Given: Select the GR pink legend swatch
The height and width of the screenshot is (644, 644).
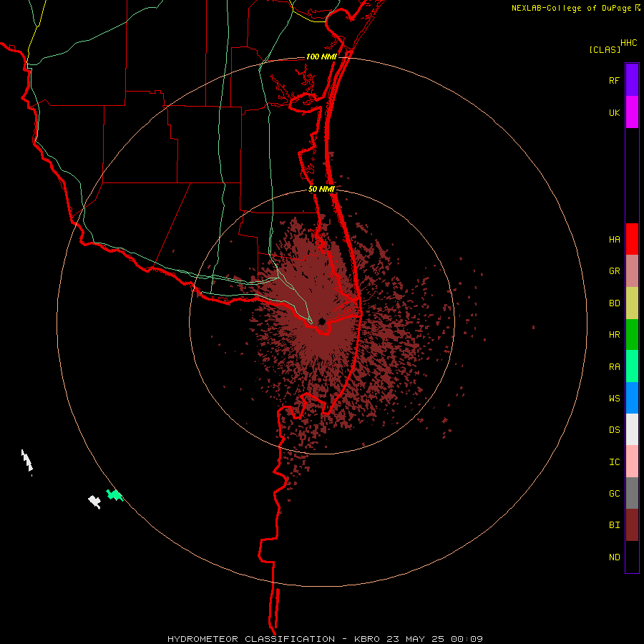Looking at the screenshot, I should (632, 271).
